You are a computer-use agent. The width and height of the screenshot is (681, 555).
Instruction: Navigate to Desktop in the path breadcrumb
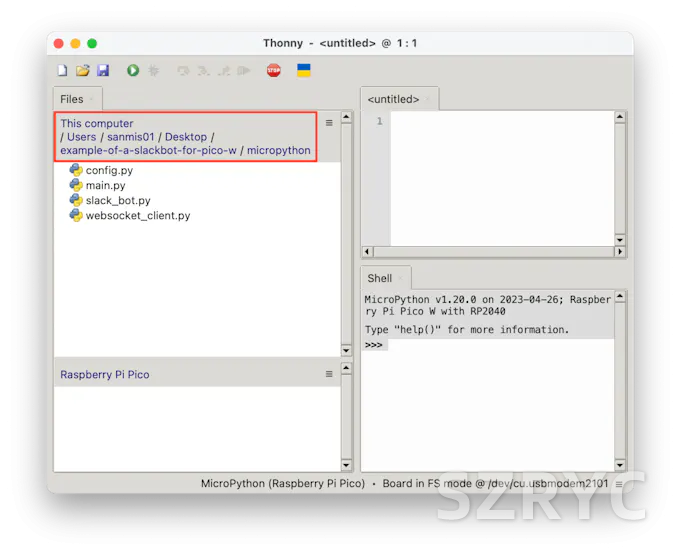coord(186,137)
